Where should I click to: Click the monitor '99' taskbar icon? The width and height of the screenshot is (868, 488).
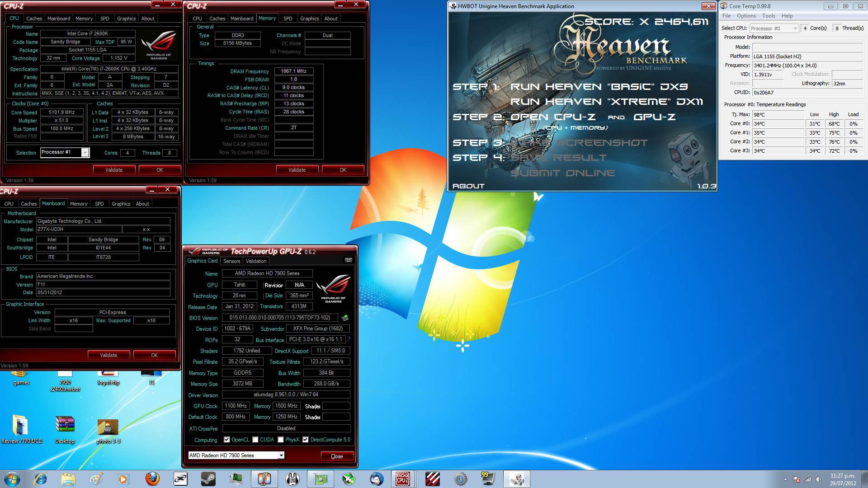point(488,479)
